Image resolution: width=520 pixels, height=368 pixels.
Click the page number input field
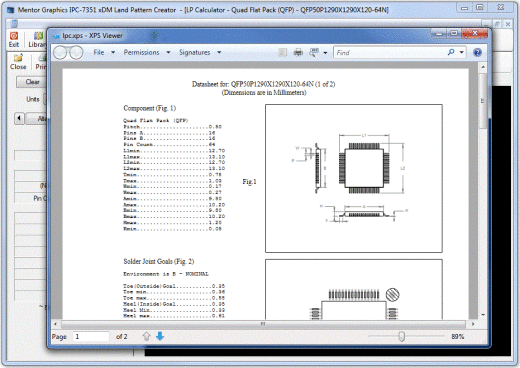click(91, 337)
